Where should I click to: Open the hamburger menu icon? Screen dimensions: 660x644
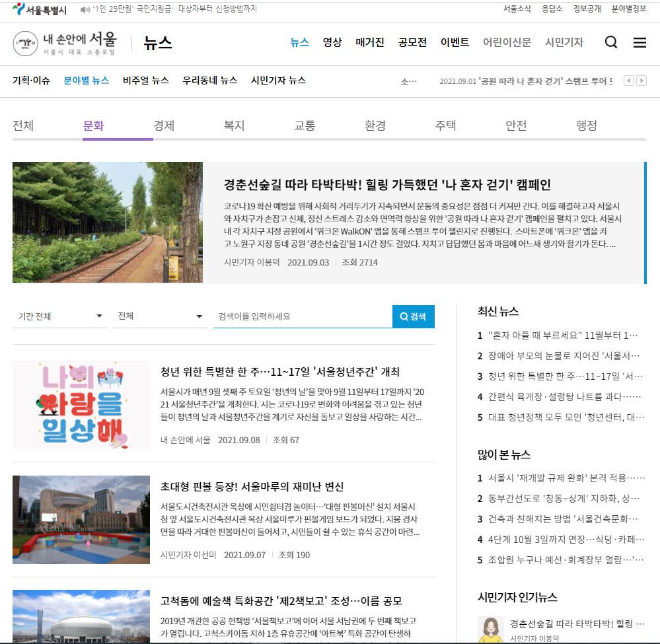click(640, 42)
